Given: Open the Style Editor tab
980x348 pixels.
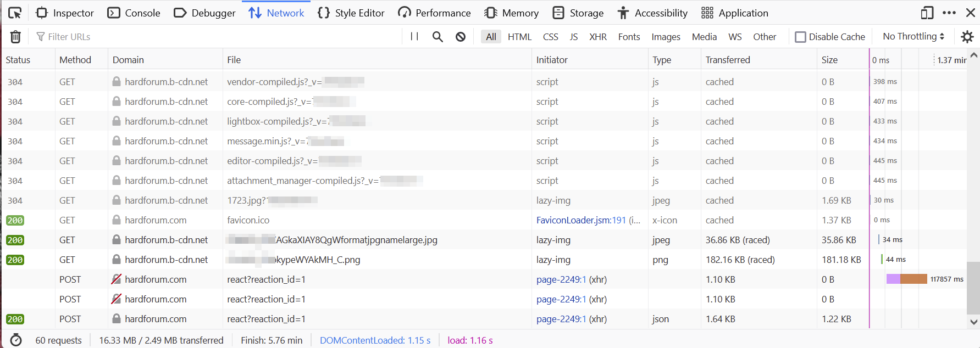Looking at the screenshot, I should coord(351,13).
